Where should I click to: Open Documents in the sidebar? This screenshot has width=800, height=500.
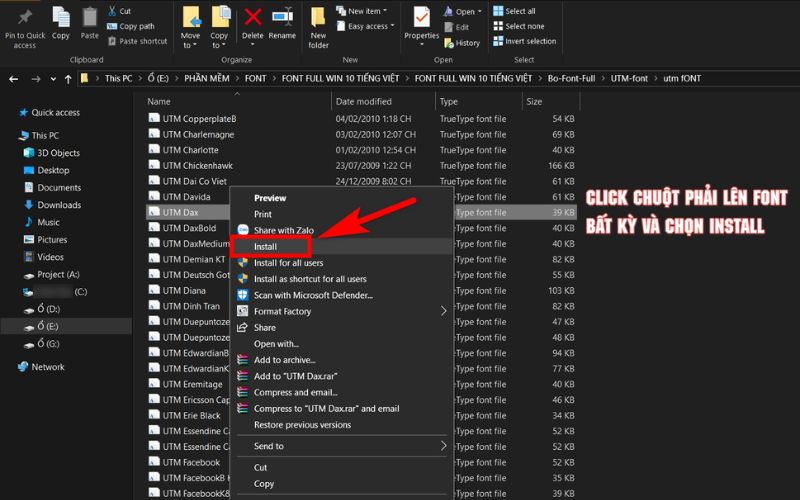[53, 188]
